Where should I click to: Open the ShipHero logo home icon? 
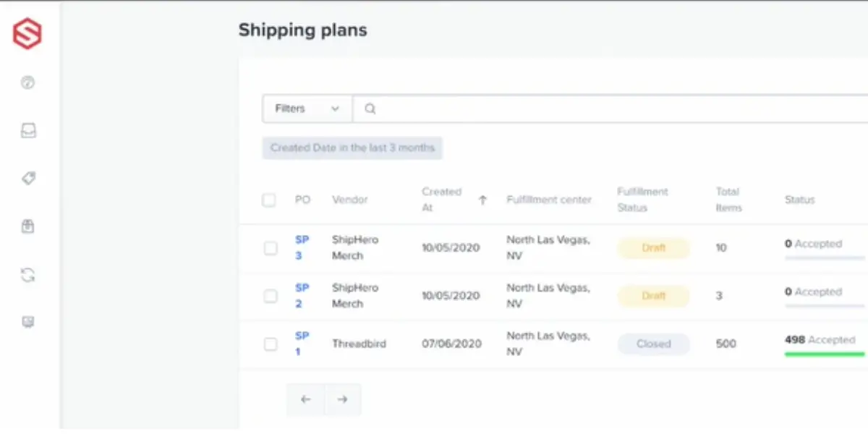point(27,34)
